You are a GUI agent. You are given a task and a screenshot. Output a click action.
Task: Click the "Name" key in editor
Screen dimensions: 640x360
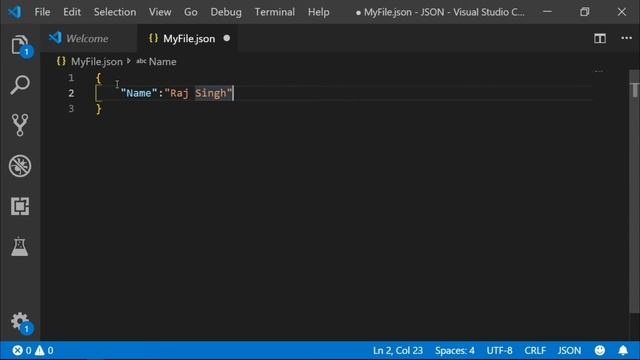139,93
